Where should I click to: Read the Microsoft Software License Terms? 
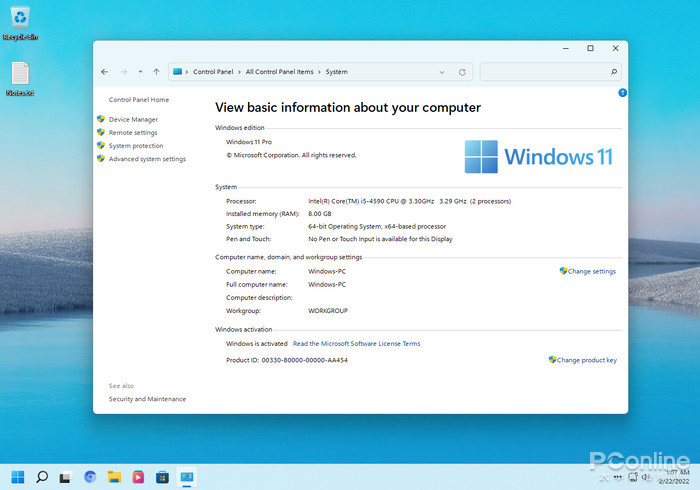coord(356,344)
